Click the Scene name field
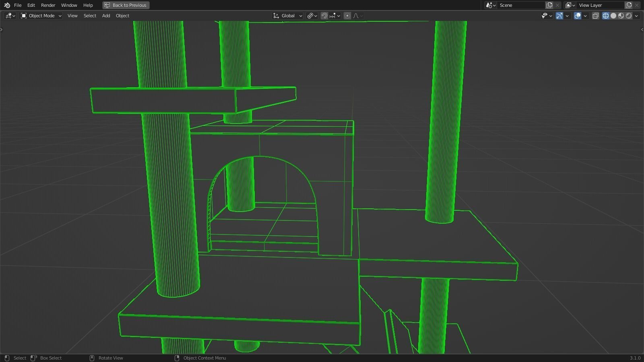The height and width of the screenshot is (362, 644). click(x=521, y=5)
